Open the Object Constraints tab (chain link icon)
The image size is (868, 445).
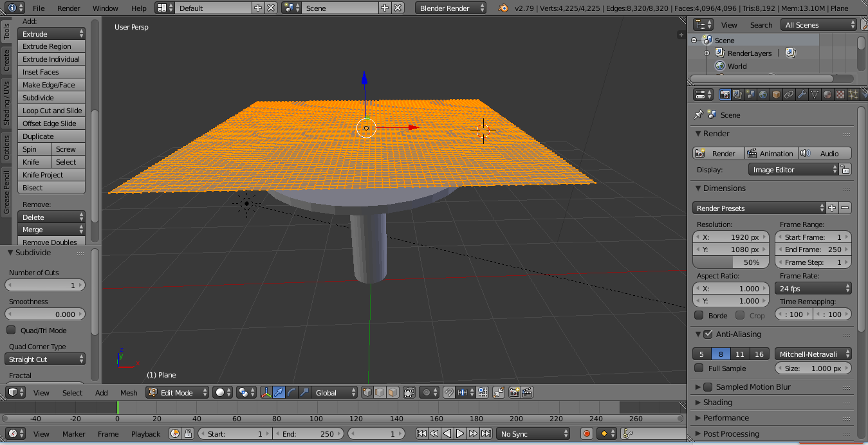click(790, 95)
